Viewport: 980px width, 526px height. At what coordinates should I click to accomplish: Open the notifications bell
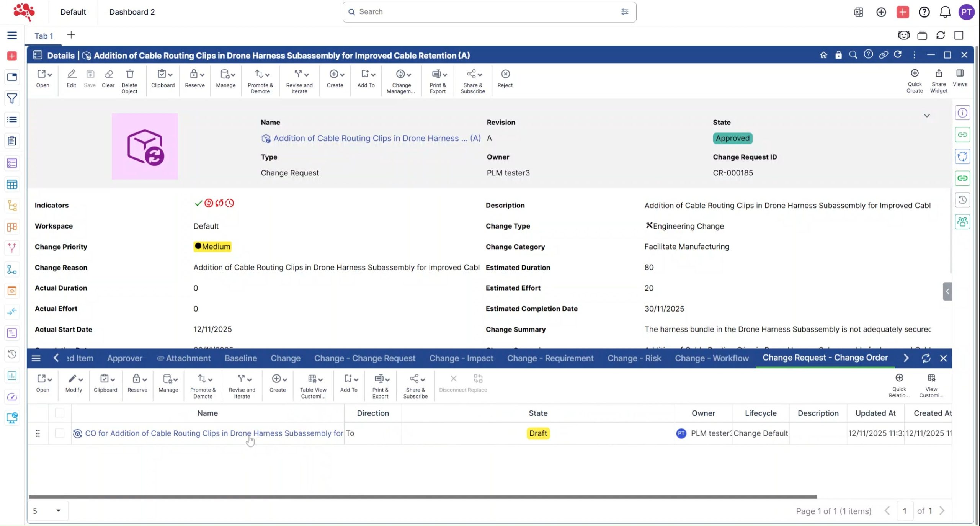tap(945, 12)
